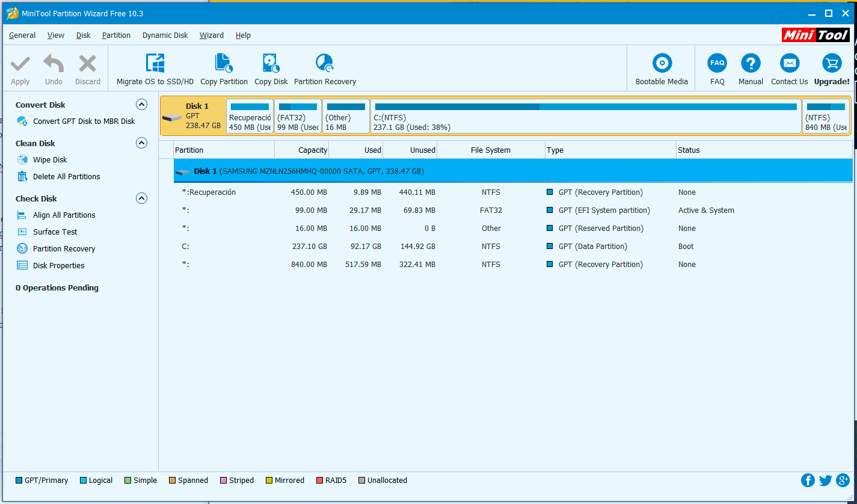The image size is (857, 504).
Task: Choose Wipe Disk in the sidebar
Action: [50, 159]
